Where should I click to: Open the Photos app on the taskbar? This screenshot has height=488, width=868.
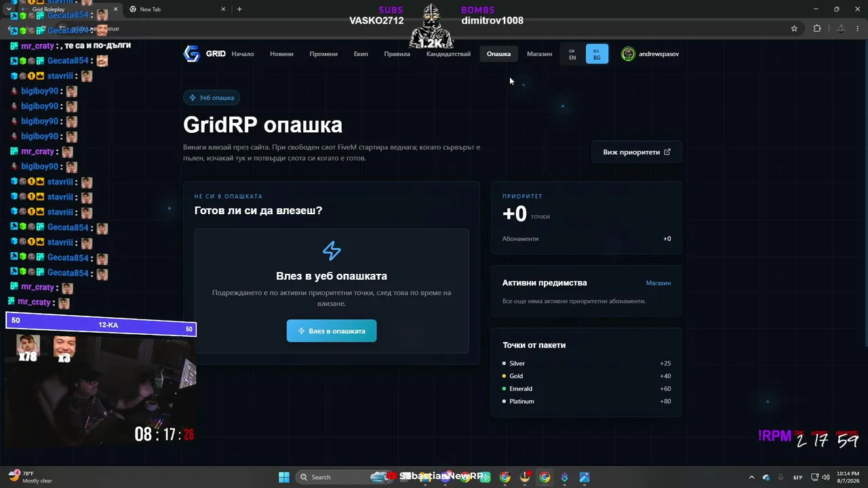tap(584, 477)
